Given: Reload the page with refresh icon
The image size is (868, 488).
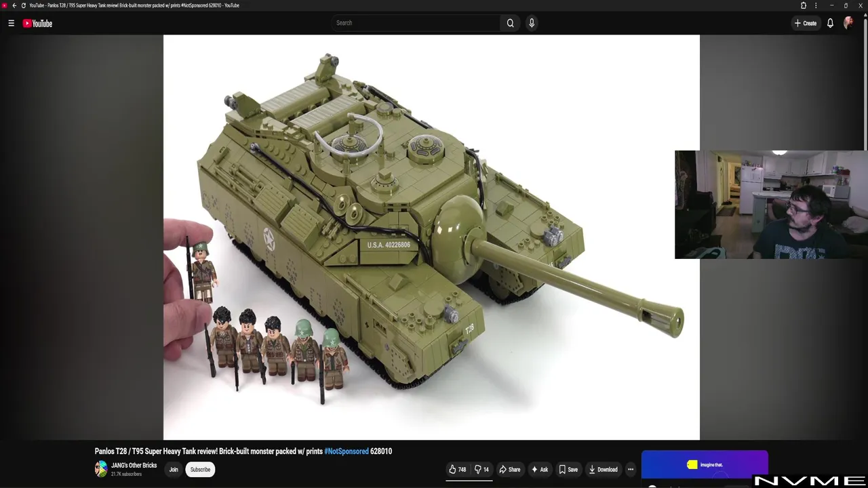Looking at the screenshot, I should (23, 5).
